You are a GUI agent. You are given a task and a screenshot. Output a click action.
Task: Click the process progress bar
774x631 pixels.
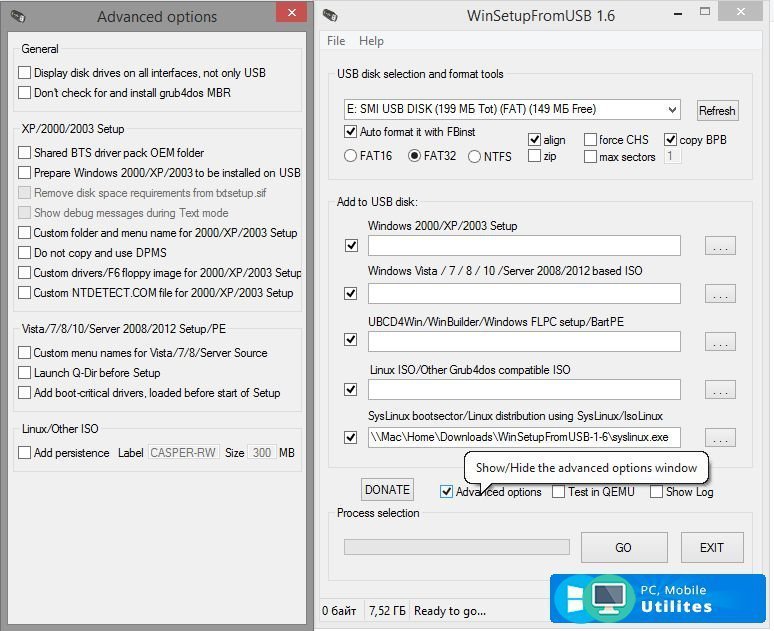click(x=457, y=547)
